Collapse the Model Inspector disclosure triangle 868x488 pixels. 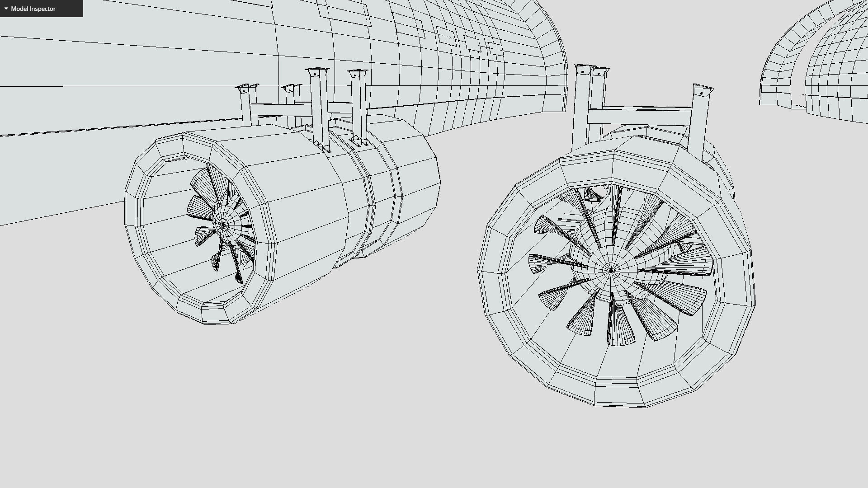click(x=6, y=9)
